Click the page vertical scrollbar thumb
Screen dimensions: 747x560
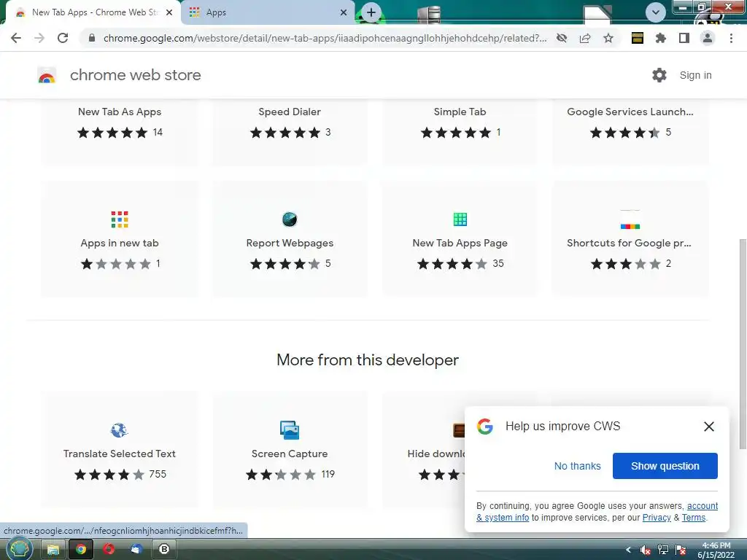742,343
